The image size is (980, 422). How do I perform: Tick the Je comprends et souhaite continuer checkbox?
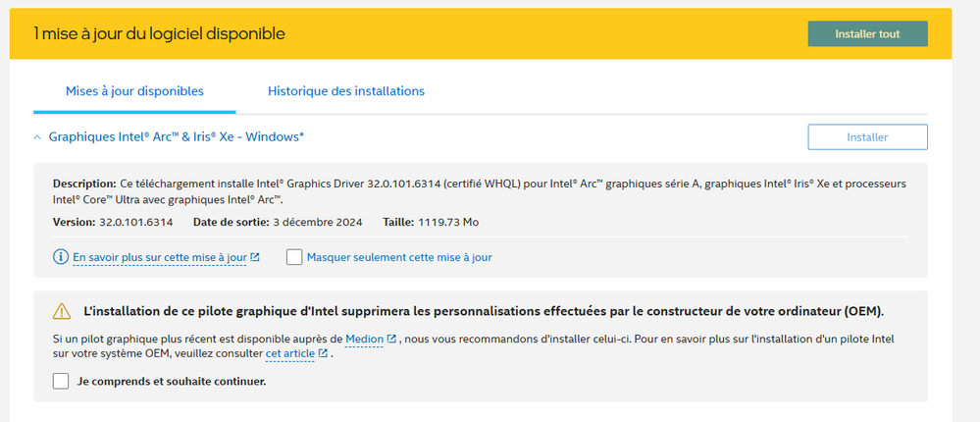click(61, 381)
